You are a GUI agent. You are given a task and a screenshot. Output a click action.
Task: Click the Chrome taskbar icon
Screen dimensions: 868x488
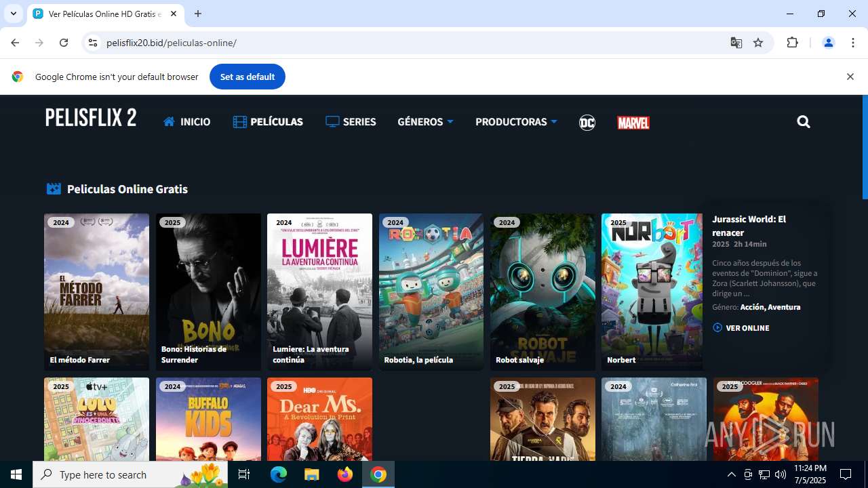378,474
